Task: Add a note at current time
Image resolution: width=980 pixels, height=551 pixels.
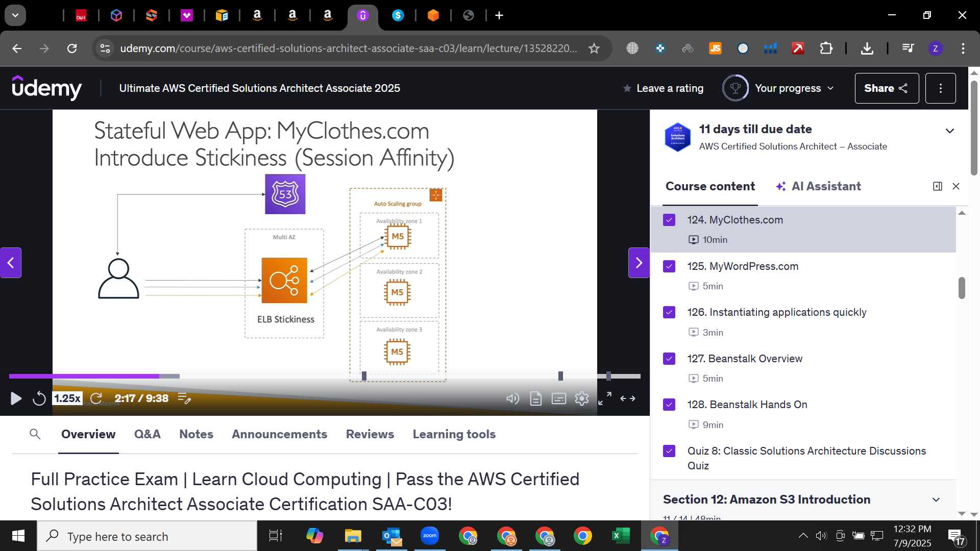Action: point(184,398)
